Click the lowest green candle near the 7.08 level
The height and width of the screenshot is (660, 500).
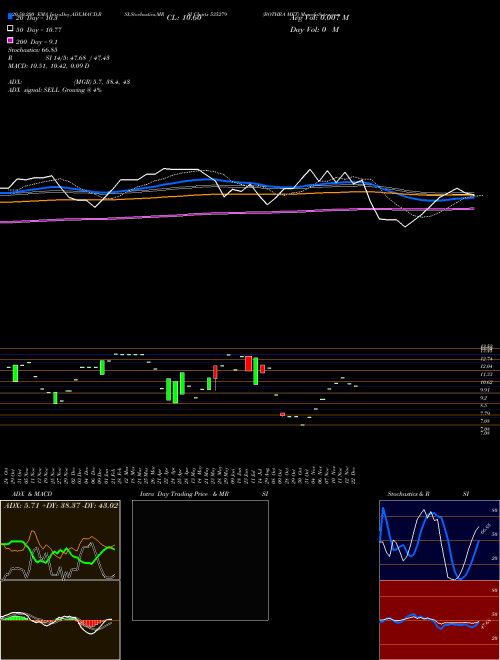click(x=303, y=425)
